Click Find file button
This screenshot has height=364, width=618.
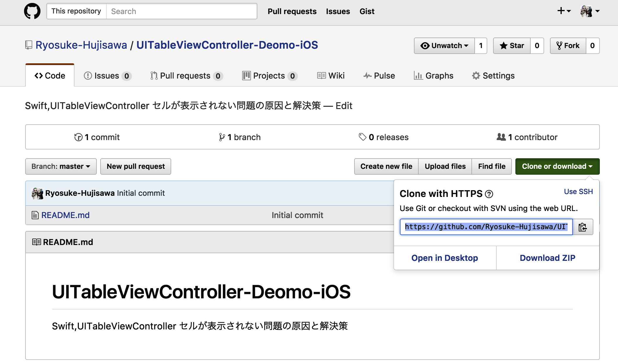coord(492,166)
